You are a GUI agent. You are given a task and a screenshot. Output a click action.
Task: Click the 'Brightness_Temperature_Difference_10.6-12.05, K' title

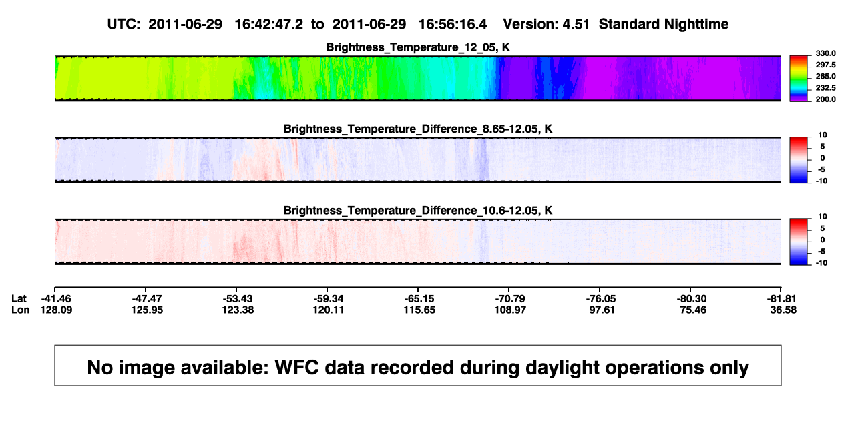pyautogui.click(x=418, y=211)
